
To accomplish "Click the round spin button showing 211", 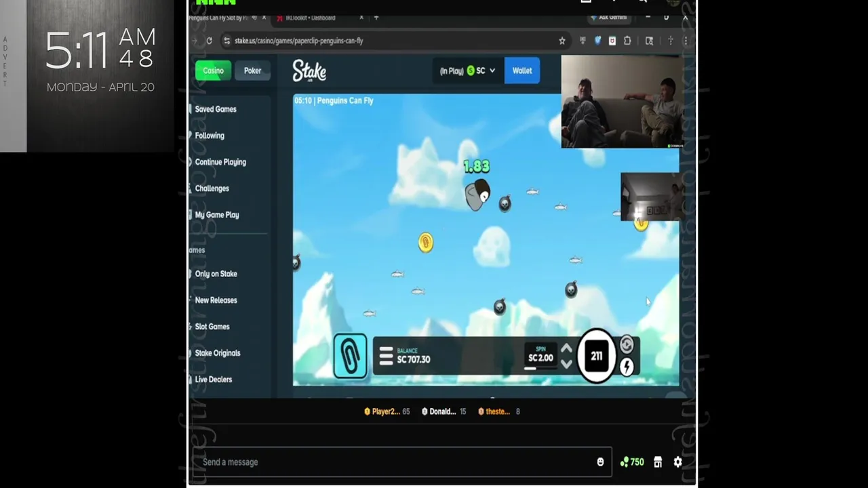I will click(x=597, y=356).
